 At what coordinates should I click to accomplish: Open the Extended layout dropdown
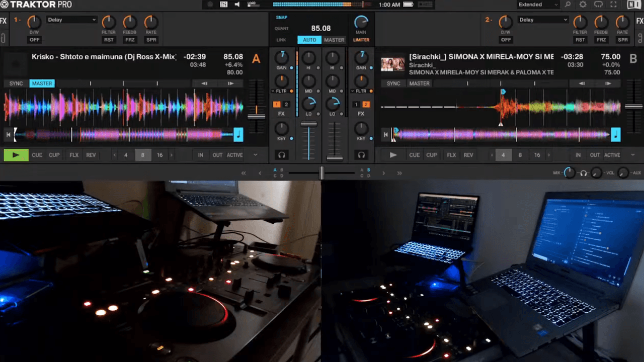tap(538, 5)
